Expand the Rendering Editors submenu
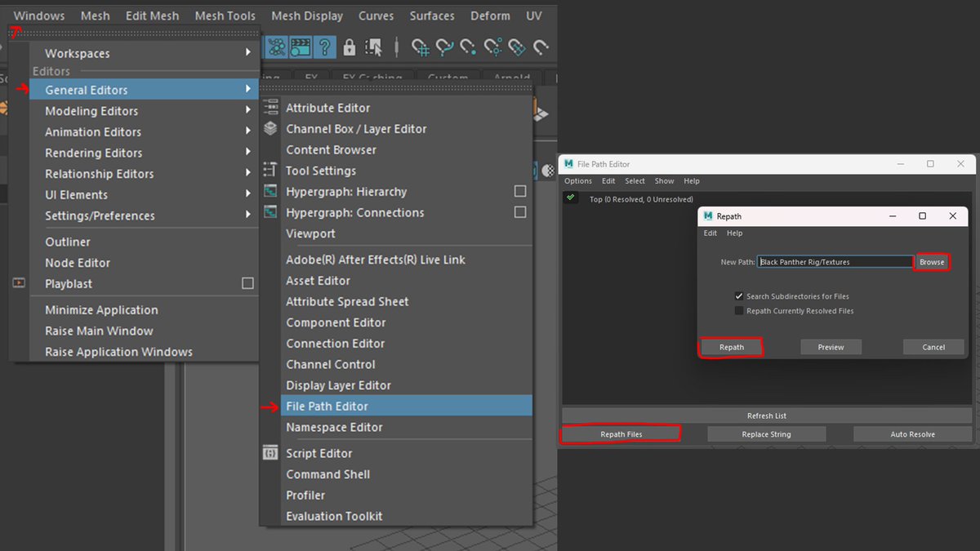 coord(248,153)
